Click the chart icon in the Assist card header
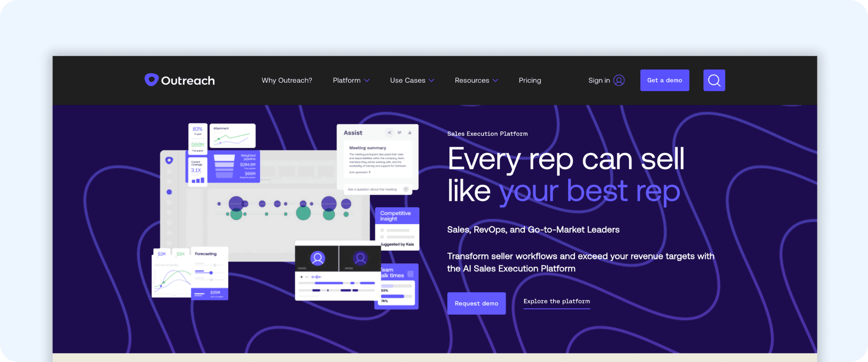The width and height of the screenshot is (868, 362). coord(409,133)
